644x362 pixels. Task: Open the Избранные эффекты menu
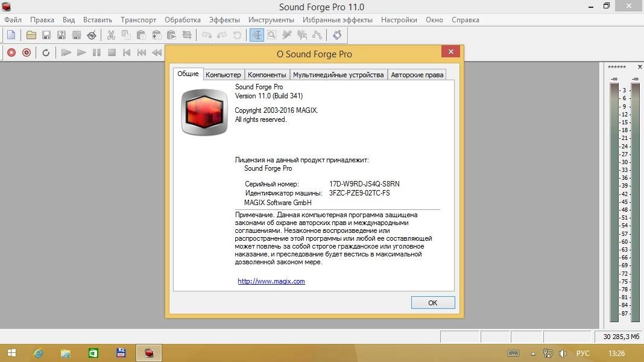(338, 20)
